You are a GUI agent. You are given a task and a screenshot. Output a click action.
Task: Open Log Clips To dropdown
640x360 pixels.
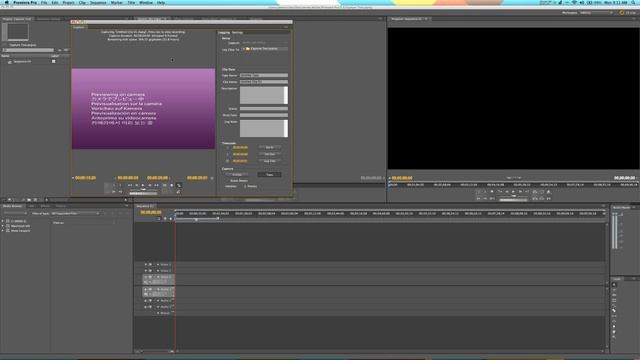[264, 49]
